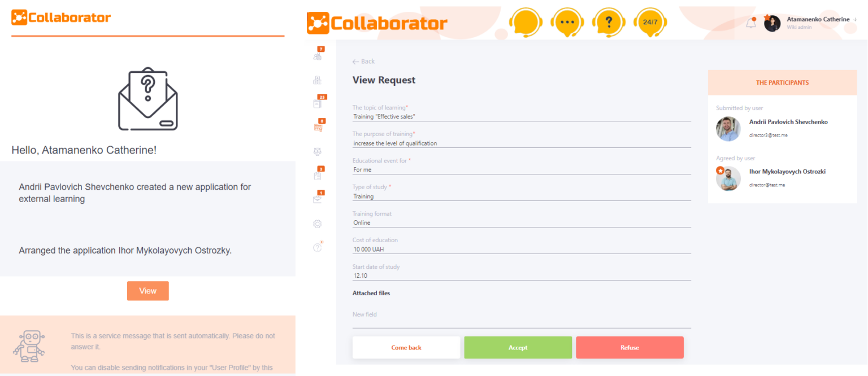Accept the learning request

tap(518, 347)
